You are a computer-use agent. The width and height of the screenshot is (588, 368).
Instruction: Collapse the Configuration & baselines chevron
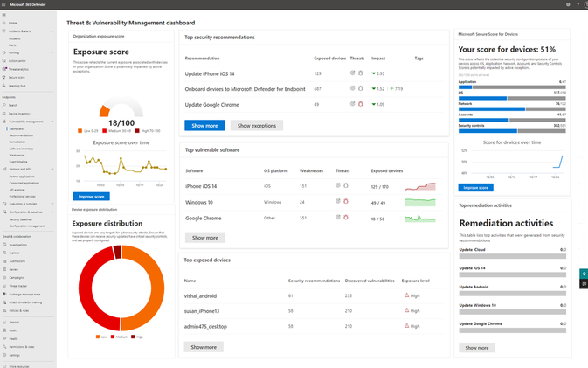[x=52, y=212]
